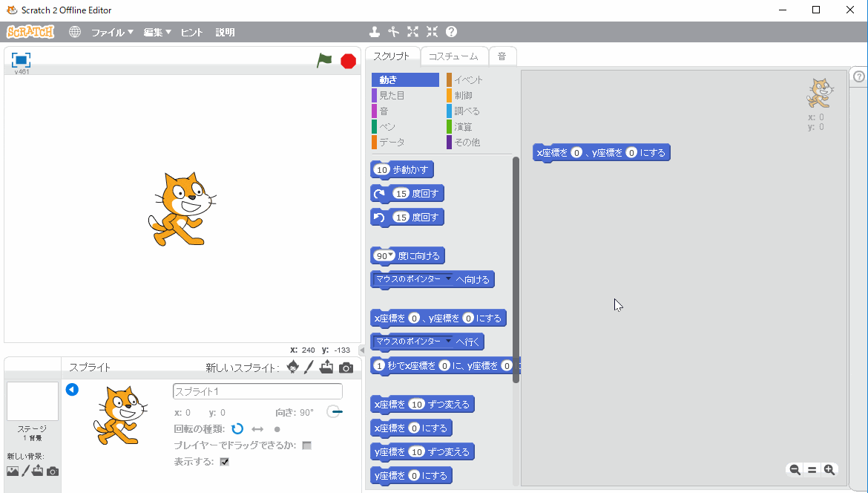868x493 pixels.
Task: Switch to the スクリプト tab
Action: (x=392, y=56)
